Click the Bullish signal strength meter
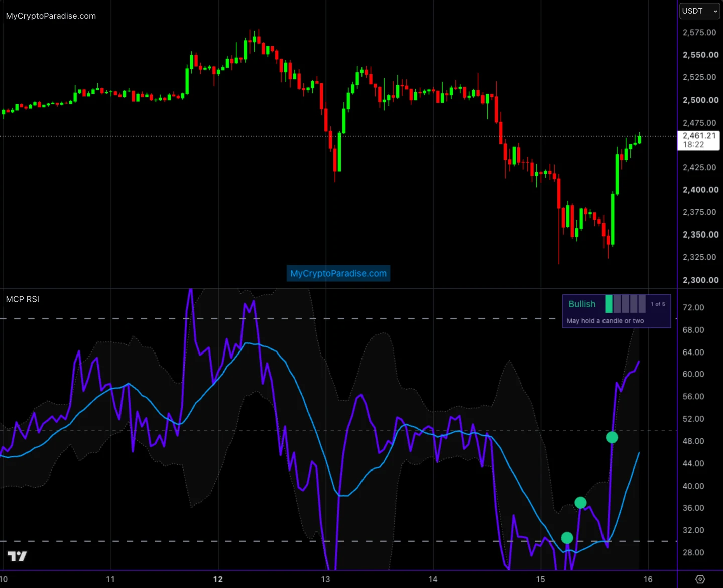Image resolution: width=723 pixels, height=588 pixels. [625, 304]
